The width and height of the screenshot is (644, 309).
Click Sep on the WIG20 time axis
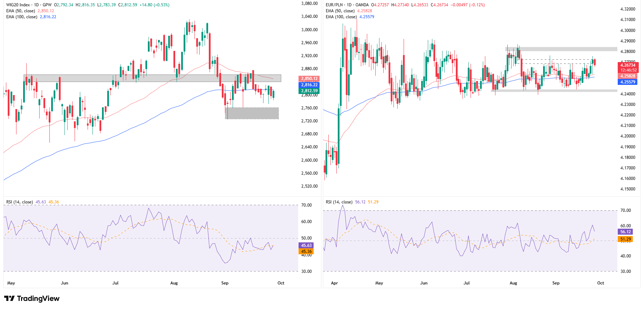(225, 283)
